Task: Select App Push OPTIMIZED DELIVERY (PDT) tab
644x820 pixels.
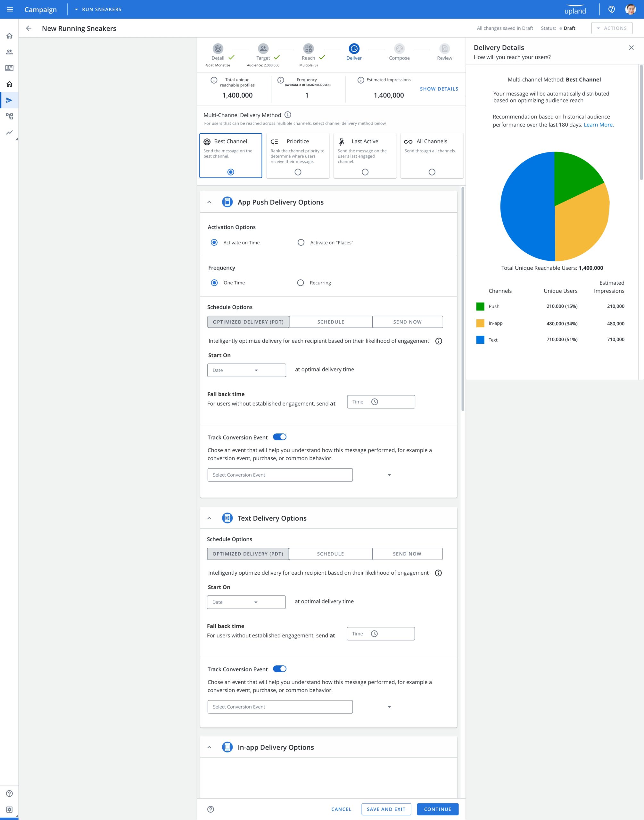Action: coord(248,322)
